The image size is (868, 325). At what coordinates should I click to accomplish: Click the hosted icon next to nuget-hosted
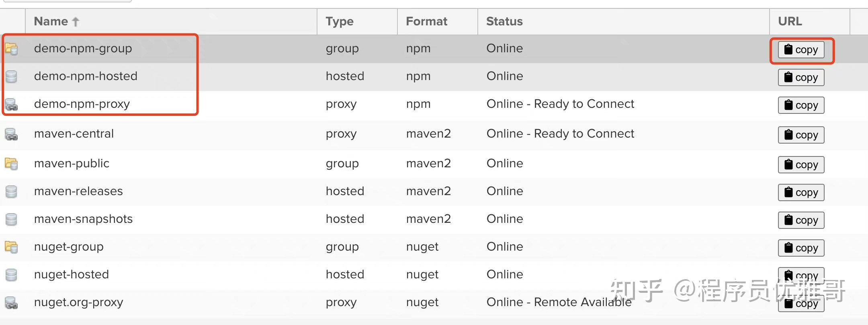click(12, 275)
